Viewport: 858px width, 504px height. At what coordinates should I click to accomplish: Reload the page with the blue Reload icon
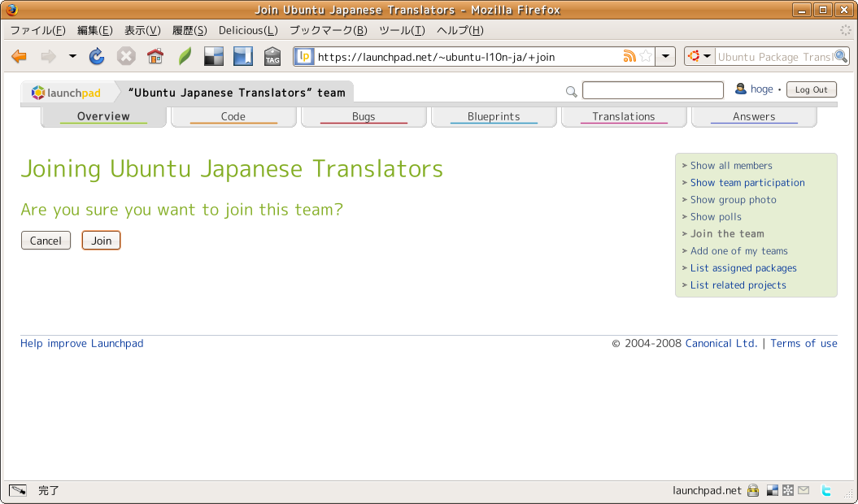[x=97, y=56]
